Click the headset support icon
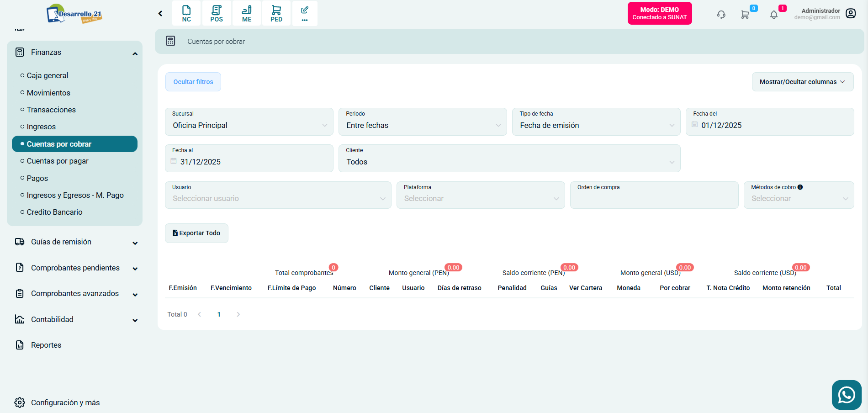Viewport: 868px width, 413px height. coord(721,15)
